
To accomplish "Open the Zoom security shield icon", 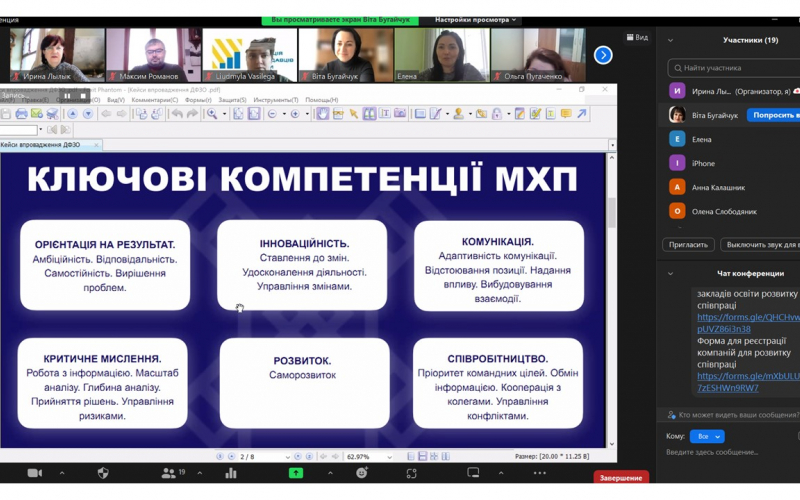I will 103,473.
